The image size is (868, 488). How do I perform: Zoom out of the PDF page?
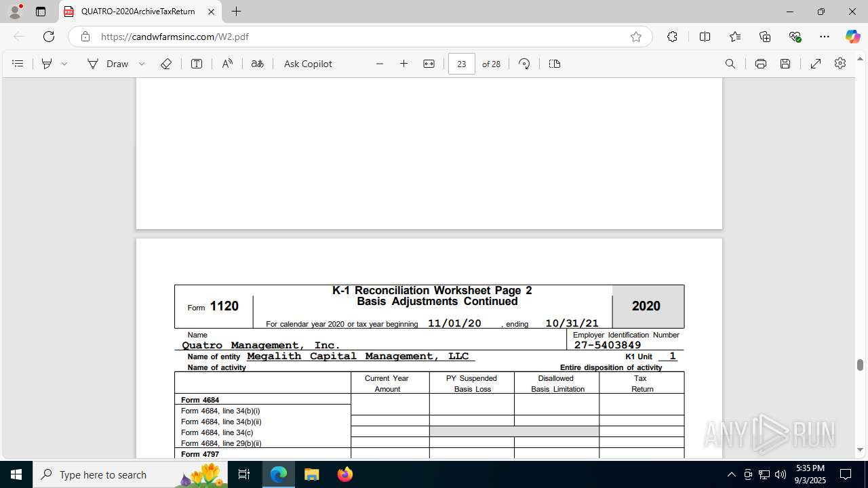(380, 64)
